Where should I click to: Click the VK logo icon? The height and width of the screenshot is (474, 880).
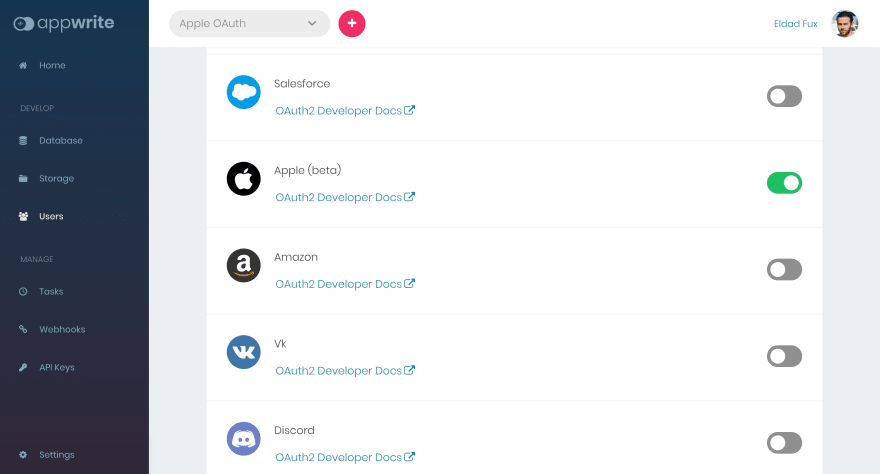tap(244, 352)
